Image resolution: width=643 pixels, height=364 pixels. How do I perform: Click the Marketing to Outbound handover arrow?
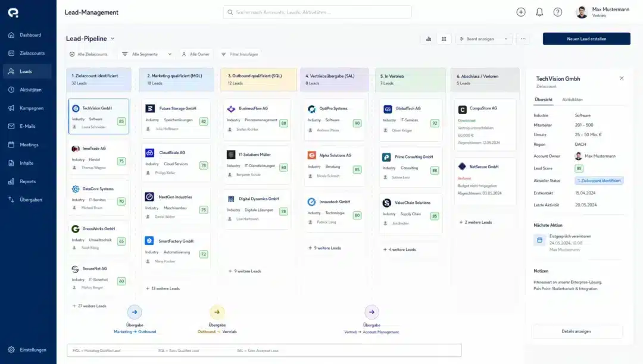[135, 312]
